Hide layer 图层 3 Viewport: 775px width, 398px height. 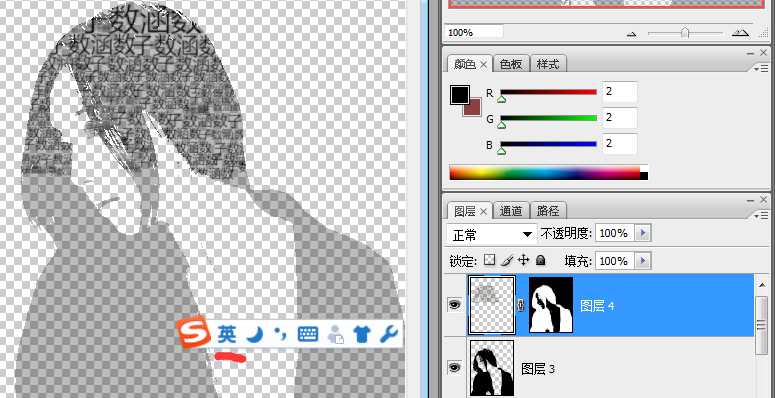point(455,367)
